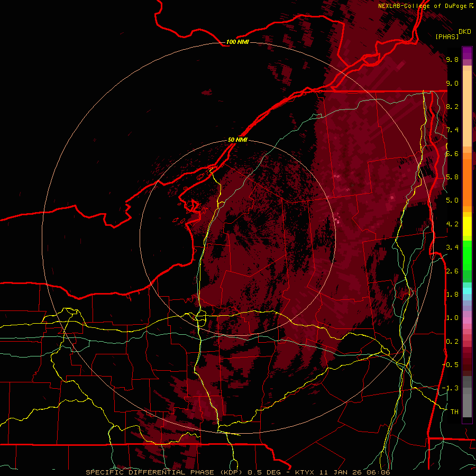Select the DKD unit label above color bar
476x476 pixels.
(465, 32)
